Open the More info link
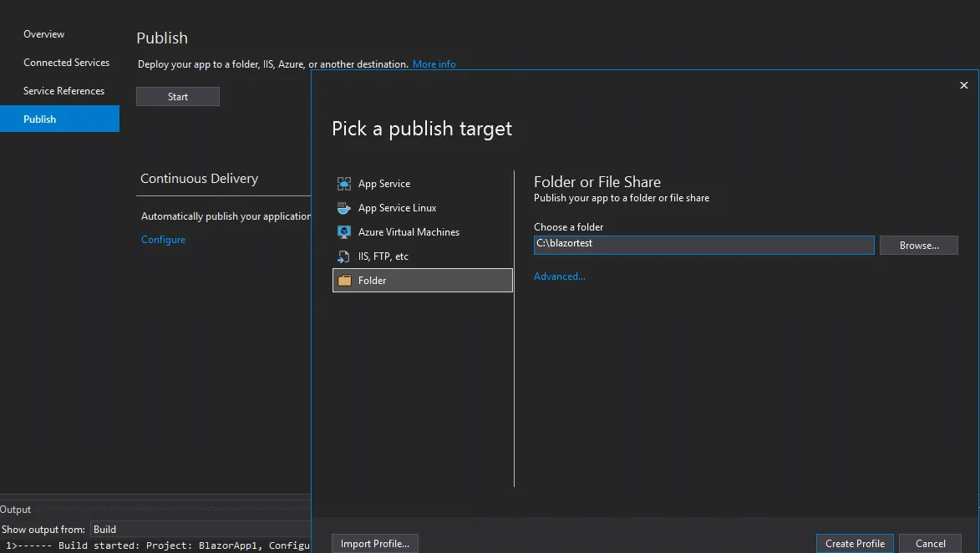Viewport: 980px width, 553px height. (434, 64)
